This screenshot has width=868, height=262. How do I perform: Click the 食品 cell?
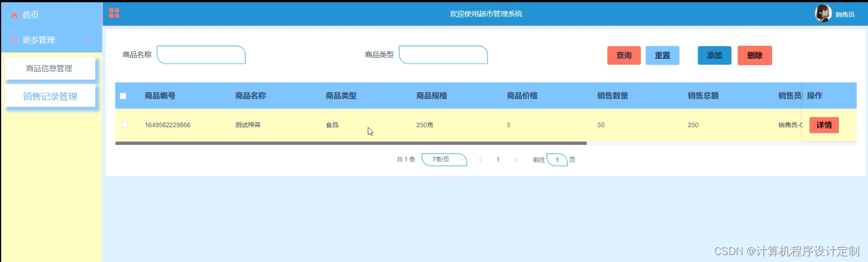click(x=332, y=125)
